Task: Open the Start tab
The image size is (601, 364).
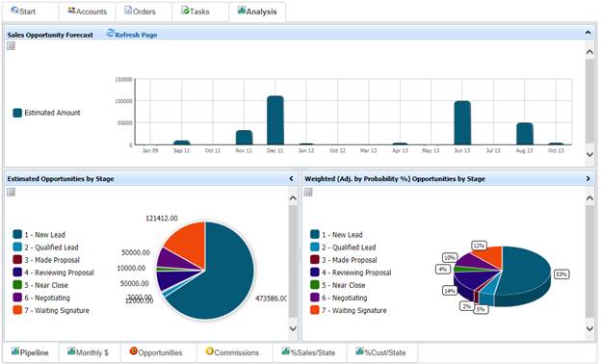Action: [x=30, y=12]
